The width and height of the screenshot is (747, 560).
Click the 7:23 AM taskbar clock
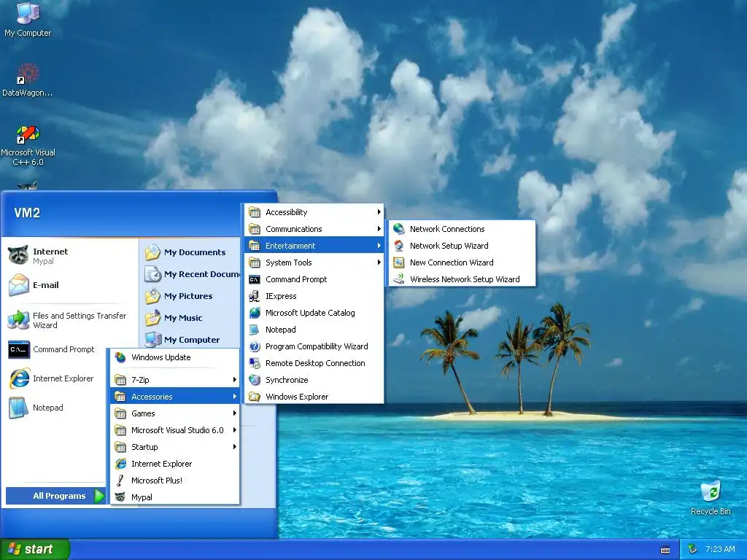tap(720, 549)
